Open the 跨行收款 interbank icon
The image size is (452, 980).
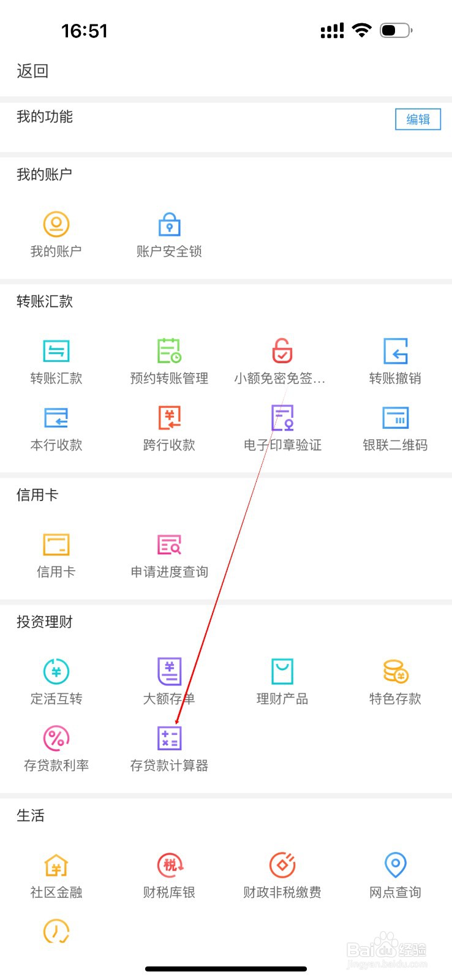(170, 418)
